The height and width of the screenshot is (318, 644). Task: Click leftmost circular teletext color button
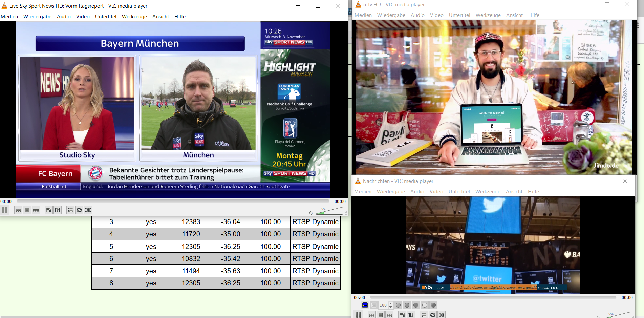coord(398,305)
